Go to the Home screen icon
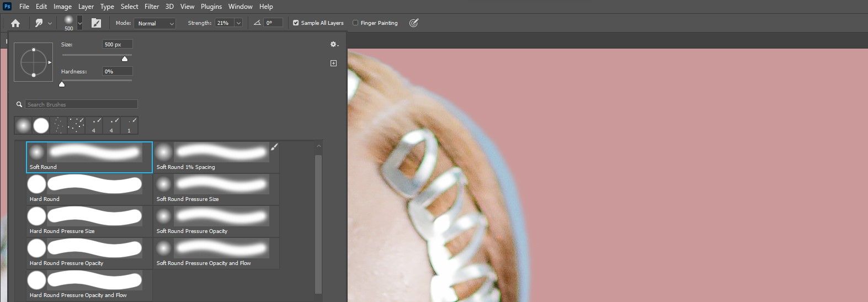The height and width of the screenshot is (302, 868). pos(15,23)
